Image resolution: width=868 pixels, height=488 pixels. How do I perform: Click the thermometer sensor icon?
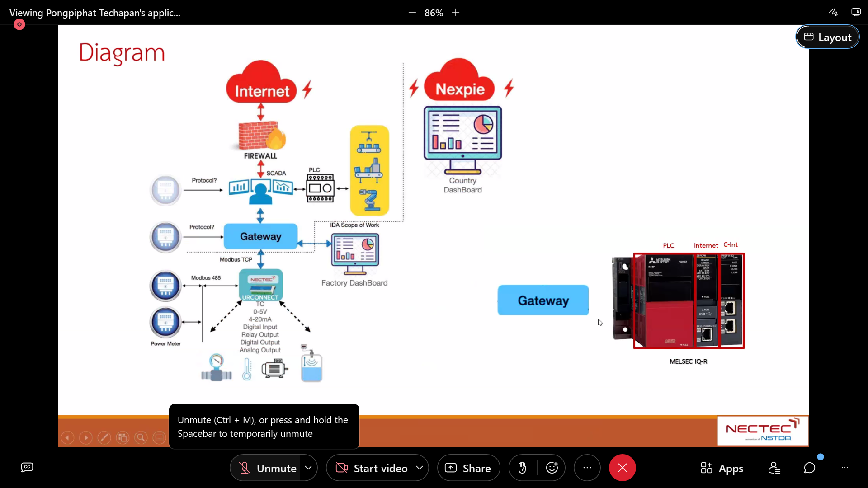tap(247, 369)
